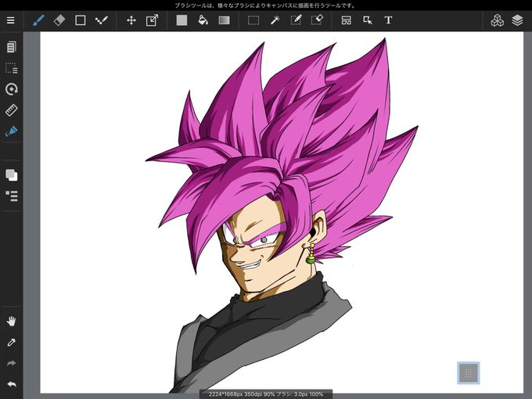Toggle the ruler snap menu
Image resolution: width=532 pixels, height=399 pixels.
point(11,110)
